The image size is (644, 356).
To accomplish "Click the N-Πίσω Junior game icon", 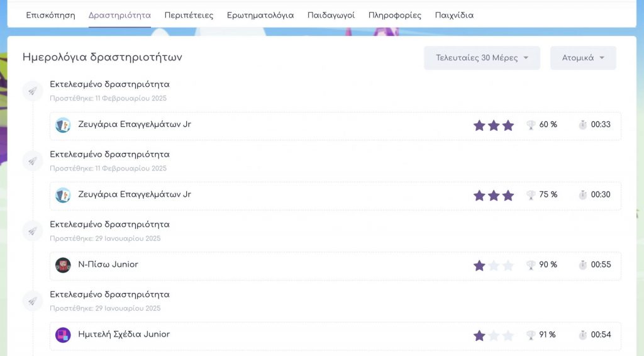I will click(63, 265).
